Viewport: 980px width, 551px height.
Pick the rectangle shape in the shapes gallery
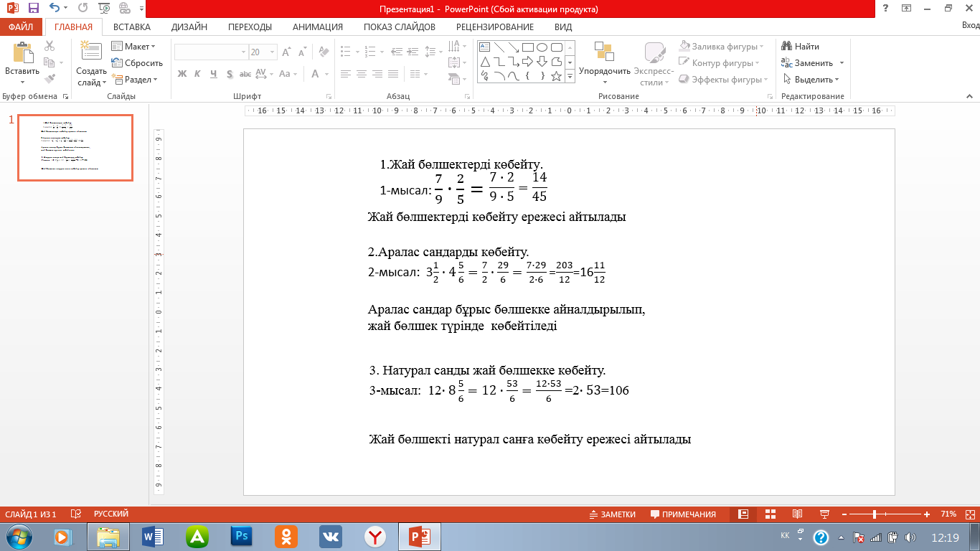pyautogui.click(x=527, y=47)
